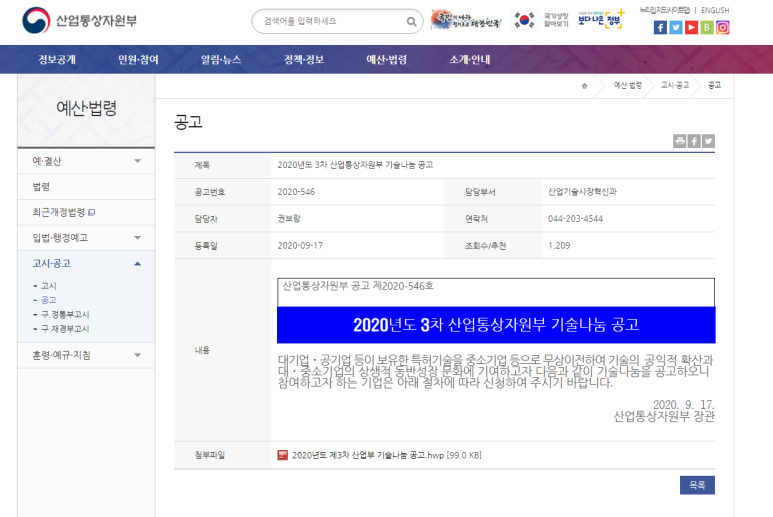Open the 정책·정보 main menu
This screenshot has height=517, width=773.
pyautogui.click(x=304, y=60)
